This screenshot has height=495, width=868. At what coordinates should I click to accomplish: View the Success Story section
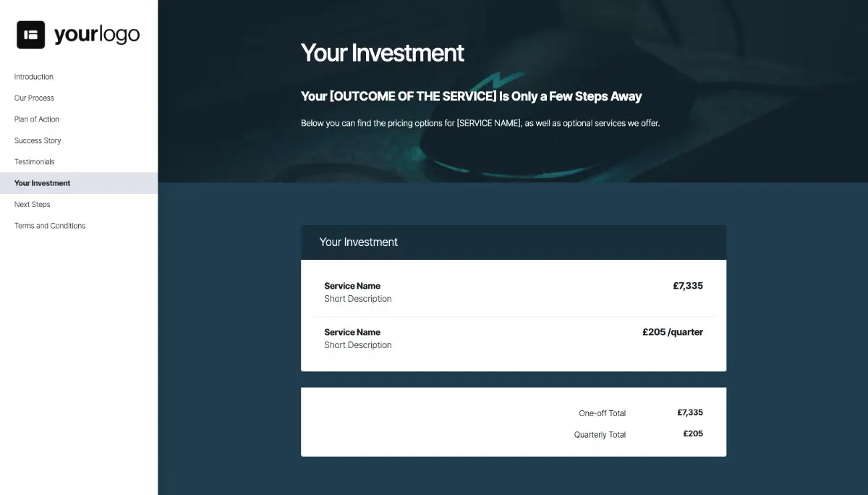pos(37,140)
